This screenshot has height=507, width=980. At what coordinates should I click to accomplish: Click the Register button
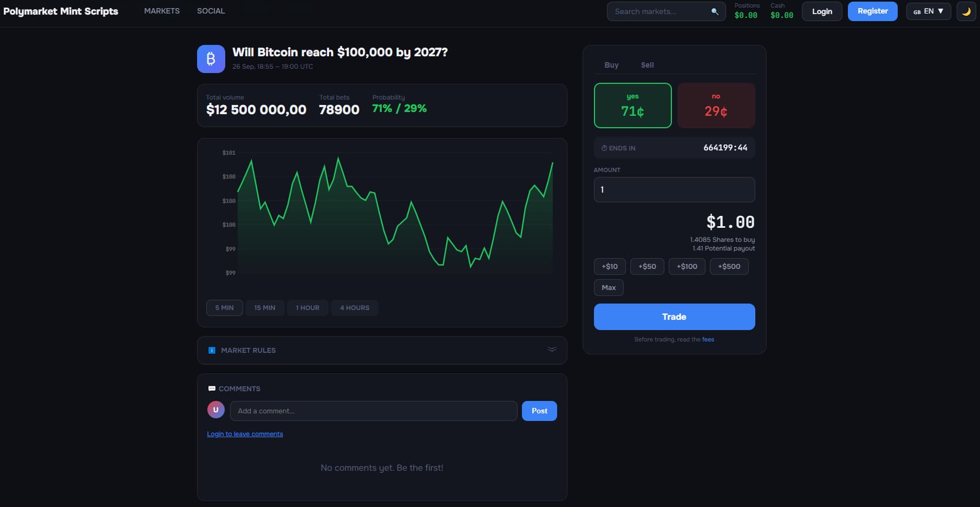[873, 11]
